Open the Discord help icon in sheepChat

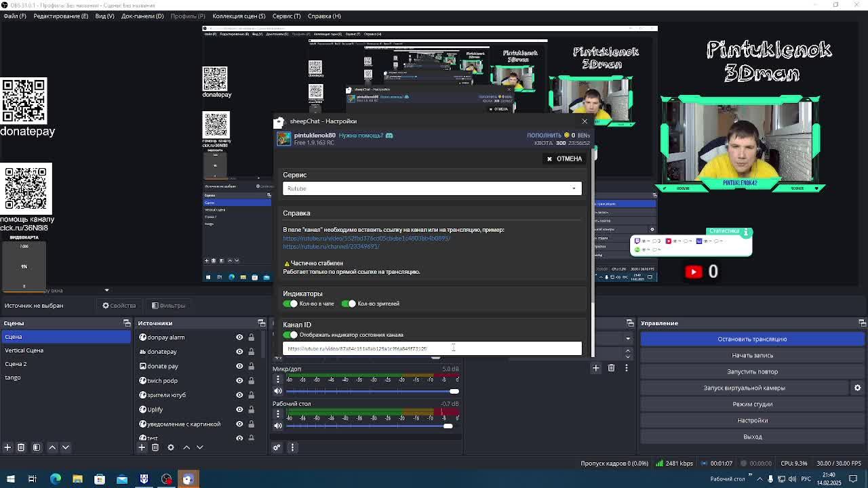[x=389, y=136]
